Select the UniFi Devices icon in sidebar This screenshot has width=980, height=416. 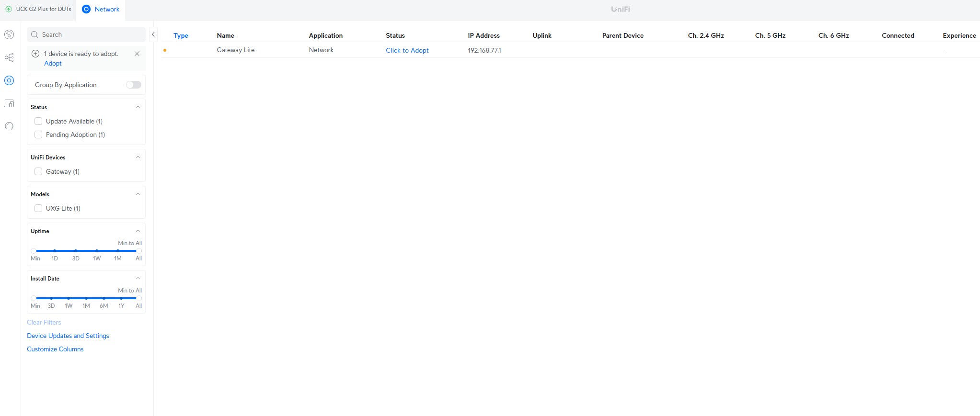tap(9, 80)
